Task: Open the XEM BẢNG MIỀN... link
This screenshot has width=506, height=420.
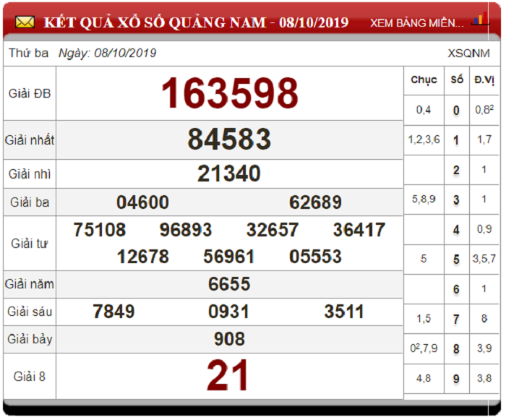Action: [417, 23]
